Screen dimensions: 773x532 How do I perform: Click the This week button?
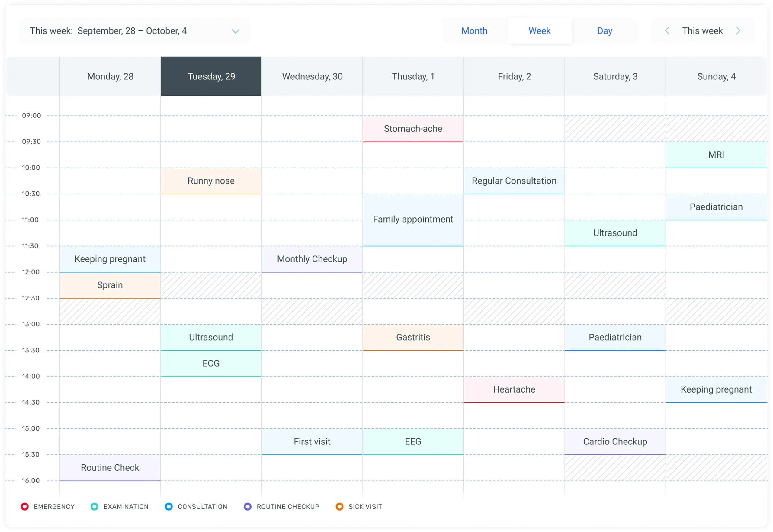coord(702,31)
